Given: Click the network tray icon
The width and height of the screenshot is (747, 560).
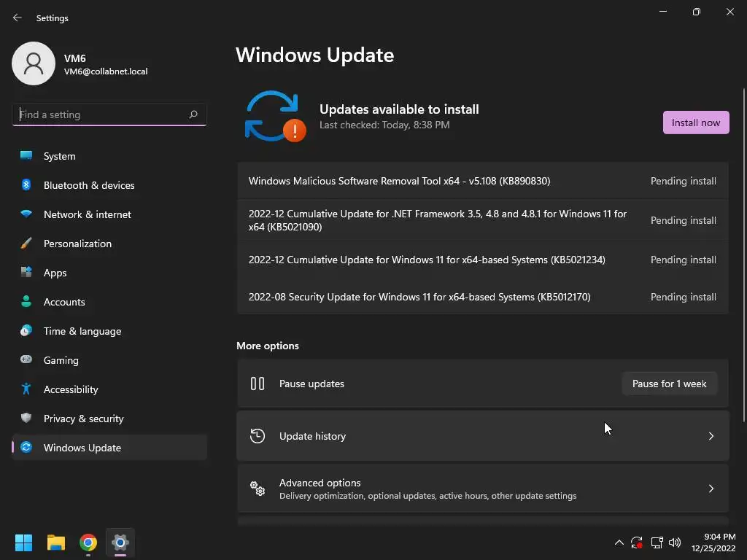Looking at the screenshot, I should point(657,542).
